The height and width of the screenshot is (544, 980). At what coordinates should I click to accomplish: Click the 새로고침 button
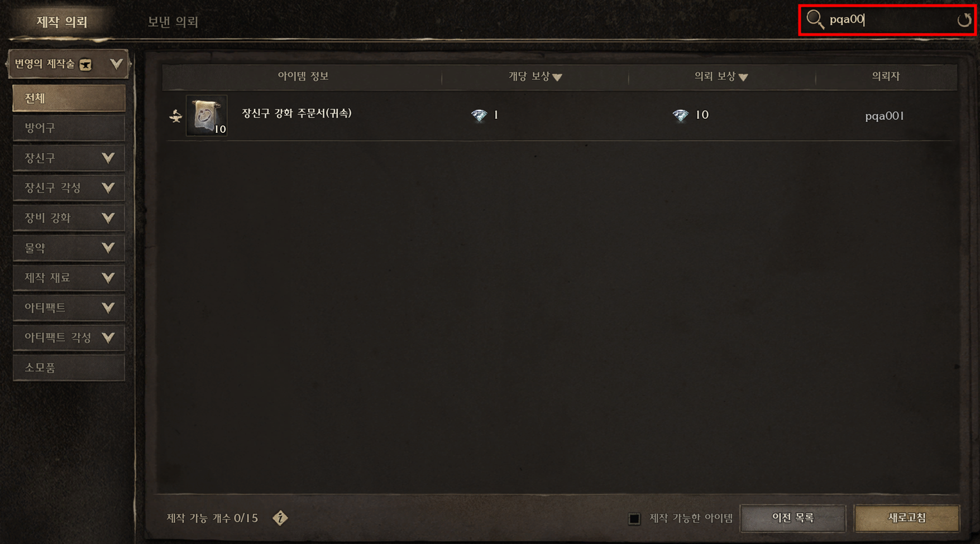pyautogui.click(x=907, y=518)
